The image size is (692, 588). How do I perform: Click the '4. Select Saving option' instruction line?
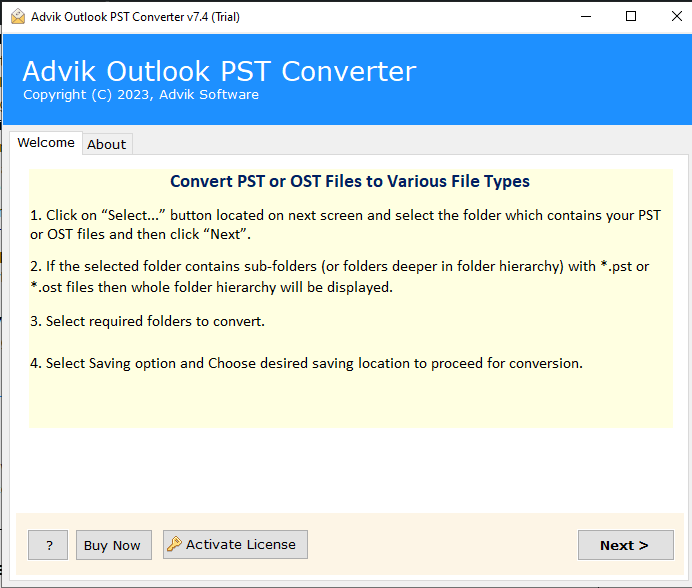pyautogui.click(x=306, y=363)
